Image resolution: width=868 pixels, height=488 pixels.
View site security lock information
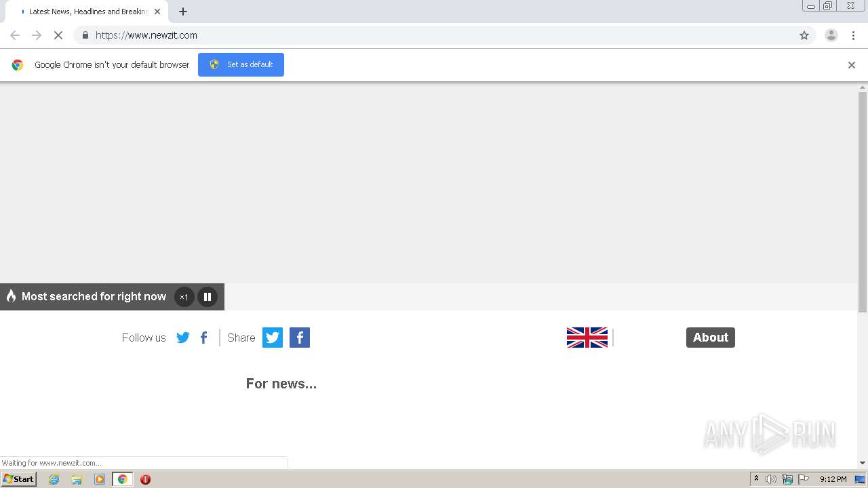coord(85,35)
